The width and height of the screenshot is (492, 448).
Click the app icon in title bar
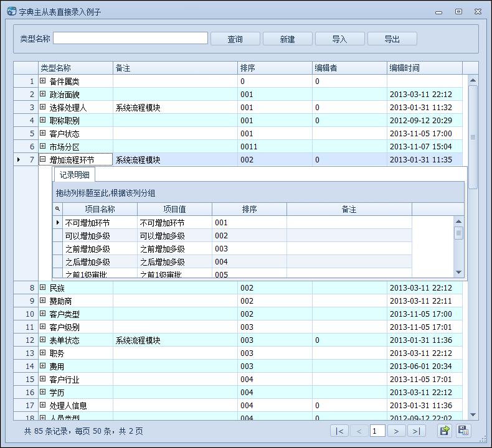tap(11, 12)
